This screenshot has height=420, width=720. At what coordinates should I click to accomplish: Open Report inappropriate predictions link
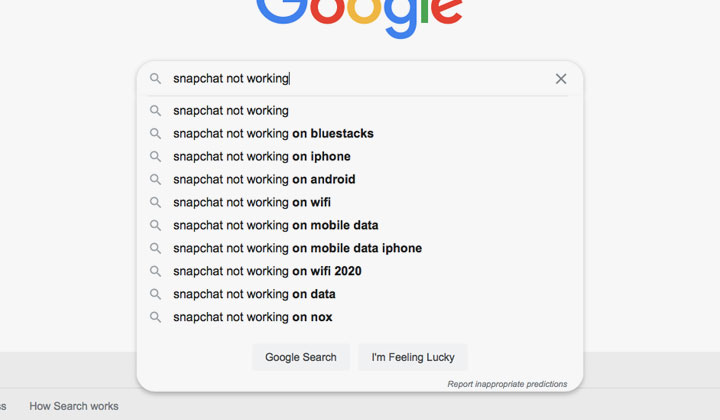[507, 384]
